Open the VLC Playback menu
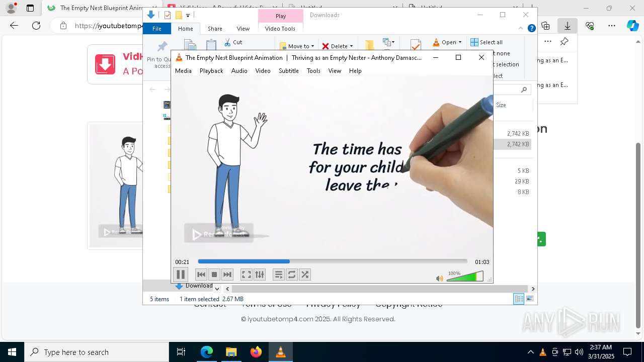 211,71
